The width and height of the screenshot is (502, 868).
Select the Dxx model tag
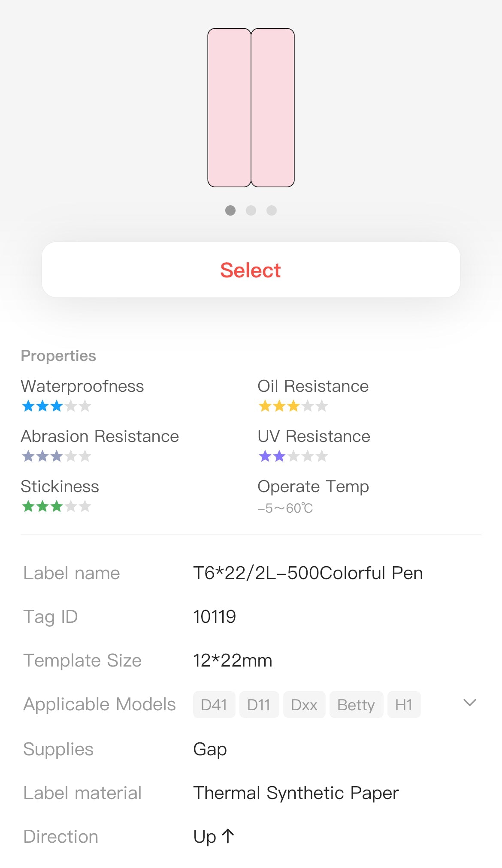click(304, 705)
